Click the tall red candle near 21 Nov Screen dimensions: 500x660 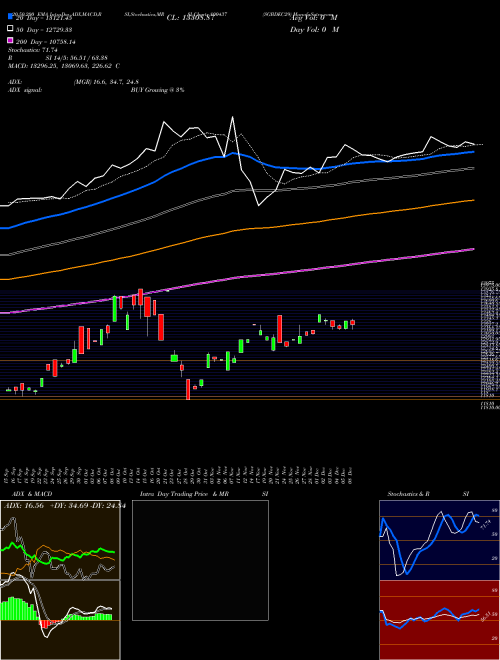click(x=279, y=329)
